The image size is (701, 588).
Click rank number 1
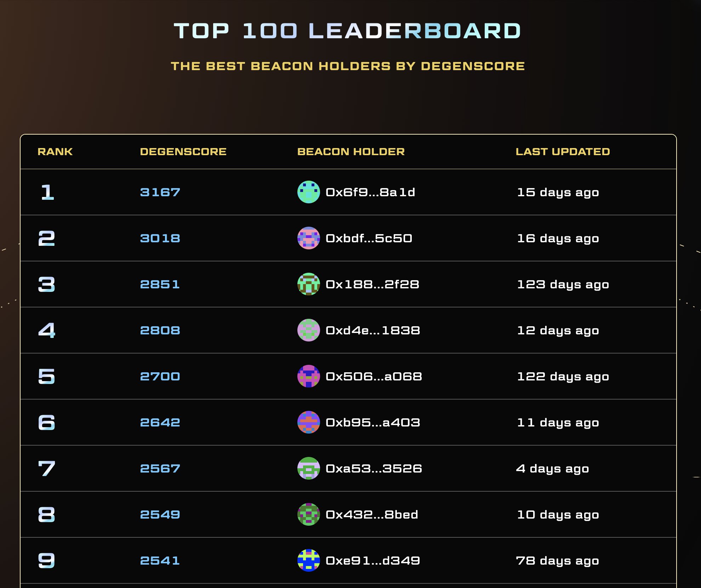[47, 192]
